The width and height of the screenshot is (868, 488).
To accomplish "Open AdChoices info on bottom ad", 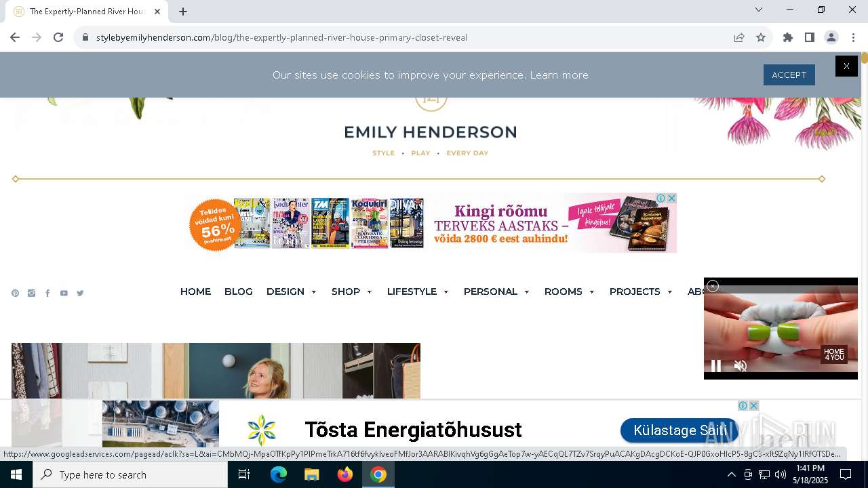I will pos(743,406).
